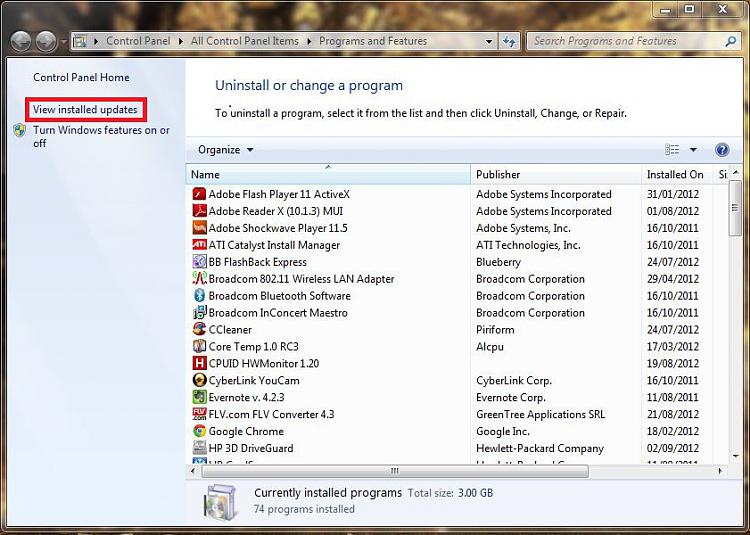Click the HP 3D DriveGuard icon

pos(199,448)
